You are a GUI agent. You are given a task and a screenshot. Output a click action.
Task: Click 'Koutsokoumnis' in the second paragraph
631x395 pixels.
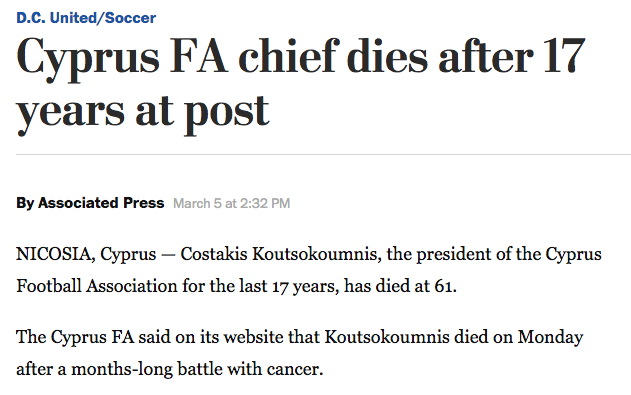pos(387,337)
